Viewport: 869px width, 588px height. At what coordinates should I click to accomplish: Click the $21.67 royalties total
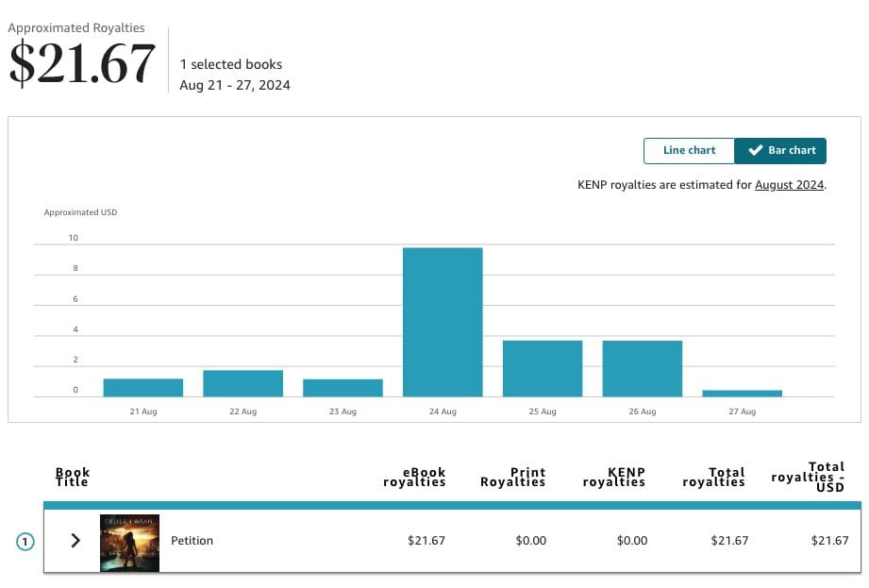click(81, 63)
